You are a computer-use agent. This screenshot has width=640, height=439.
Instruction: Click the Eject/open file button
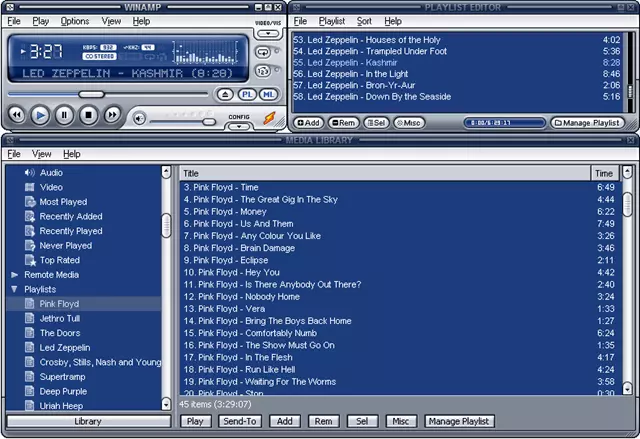click(225, 95)
